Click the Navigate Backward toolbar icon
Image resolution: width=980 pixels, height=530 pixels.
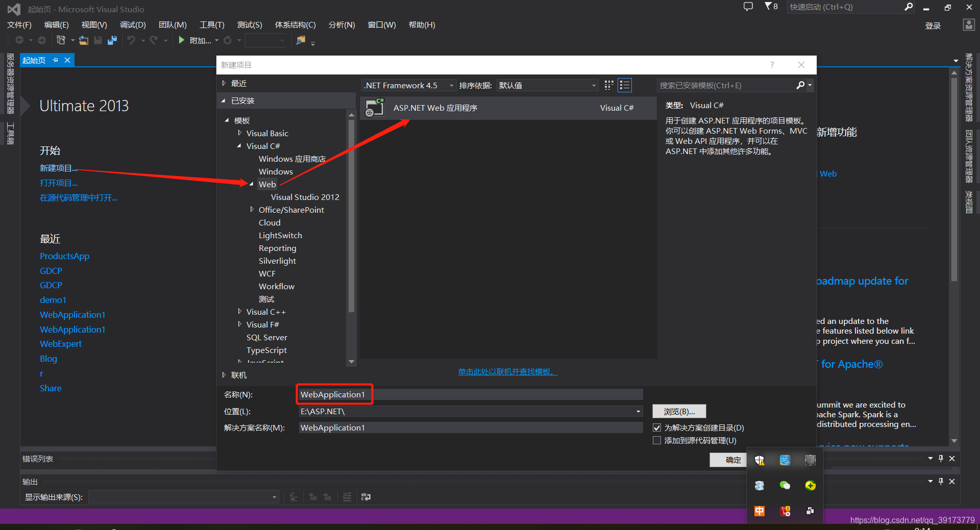(19, 40)
